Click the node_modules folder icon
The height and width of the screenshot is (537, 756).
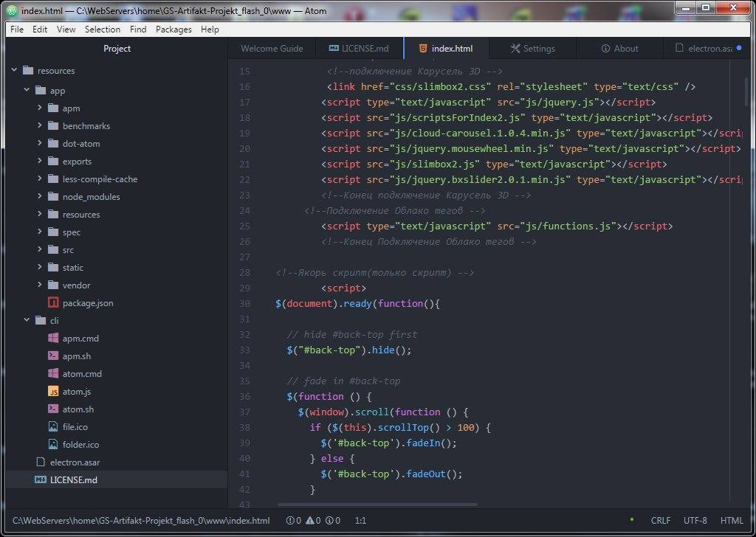click(53, 196)
